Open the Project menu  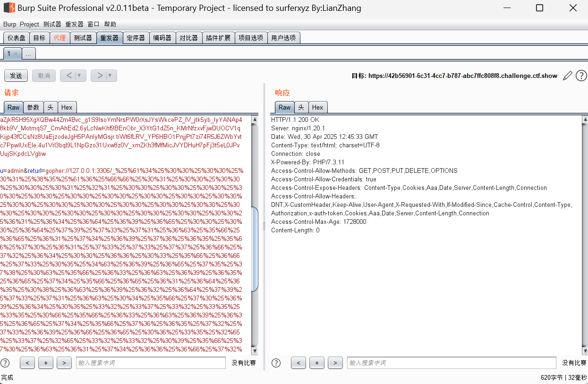29,24
